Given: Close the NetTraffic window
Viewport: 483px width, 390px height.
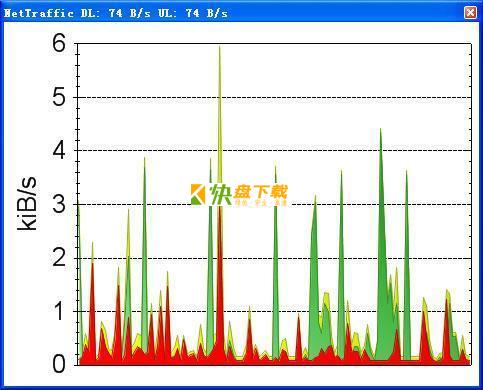Looking at the screenshot, I should pyautogui.click(x=470, y=13).
